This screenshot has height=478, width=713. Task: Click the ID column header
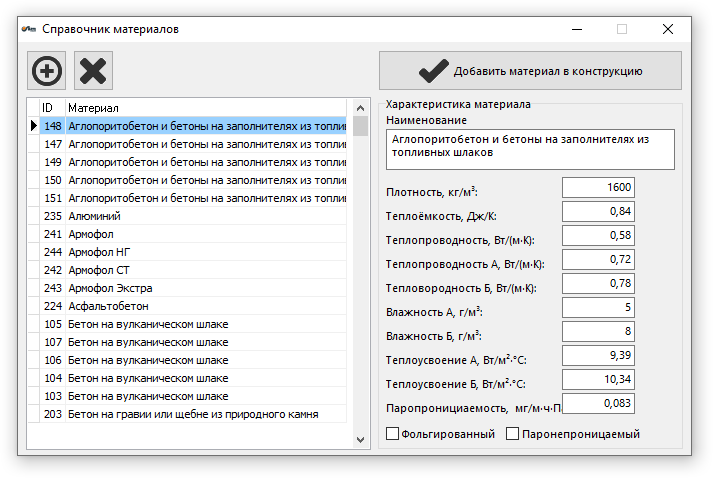53,108
